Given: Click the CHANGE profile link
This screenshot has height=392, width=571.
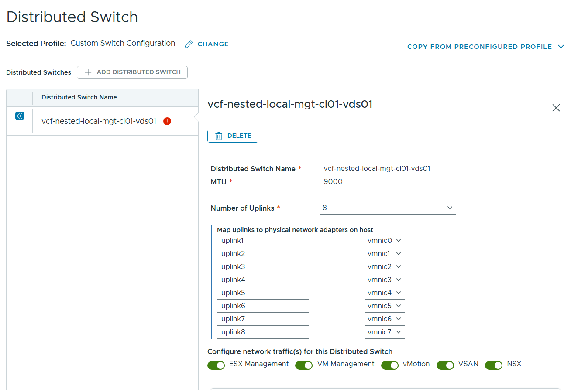Looking at the screenshot, I should point(213,44).
